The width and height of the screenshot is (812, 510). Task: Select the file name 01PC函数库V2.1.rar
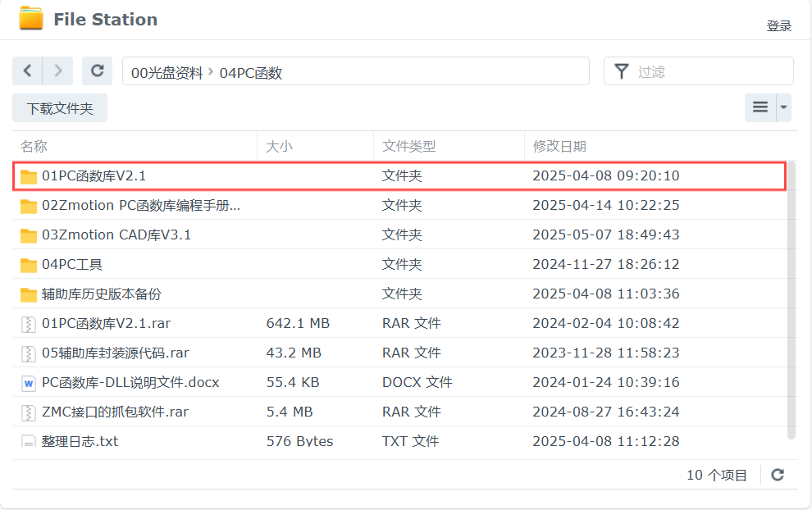tap(106, 324)
